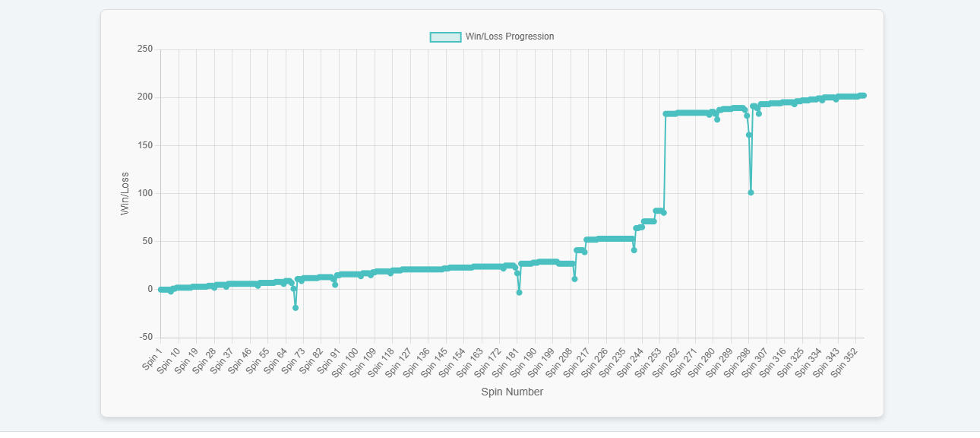Click the Win/Loss Progression legend label

click(509, 36)
